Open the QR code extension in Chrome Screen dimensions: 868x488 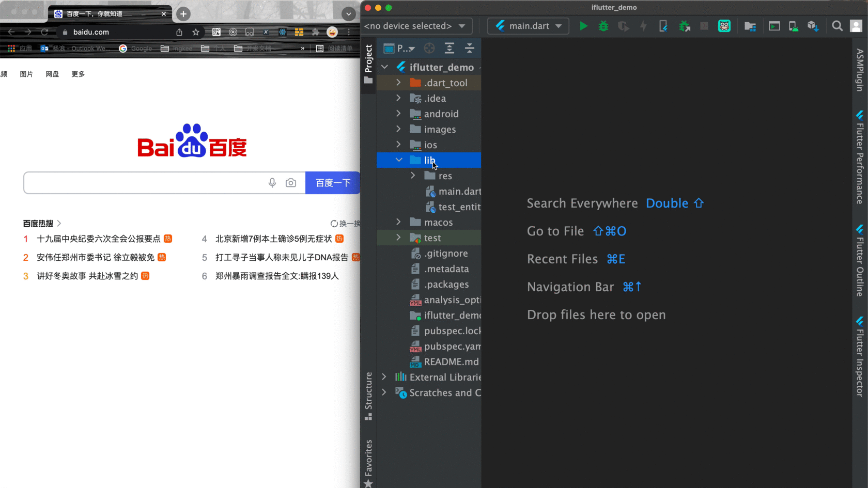(216, 32)
